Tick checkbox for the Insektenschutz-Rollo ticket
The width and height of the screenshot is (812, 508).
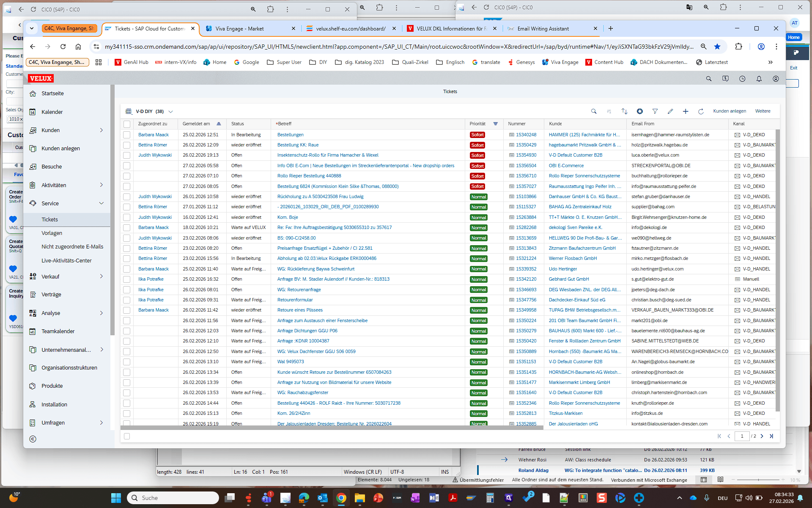(x=127, y=155)
